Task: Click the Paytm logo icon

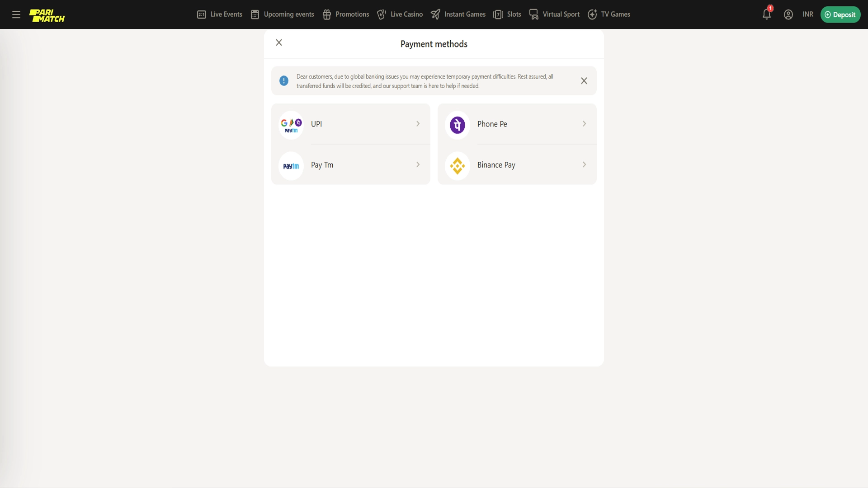Action: pyautogui.click(x=291, y=166)
